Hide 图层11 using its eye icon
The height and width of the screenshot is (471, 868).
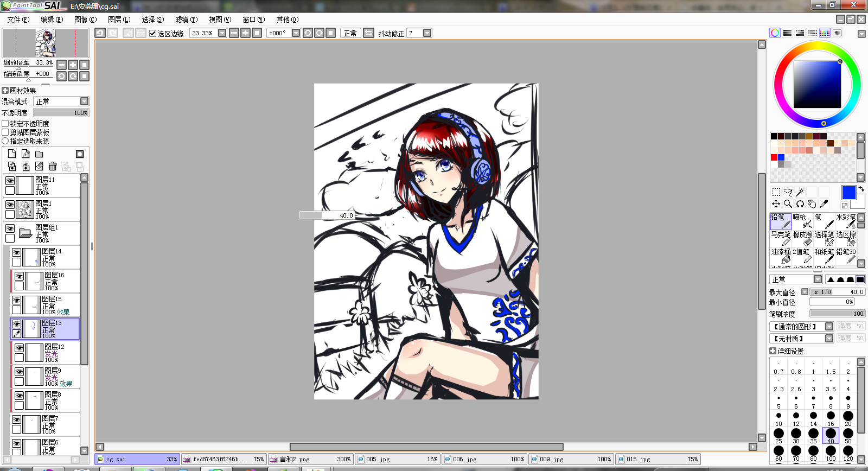click(x=10, y=181)
